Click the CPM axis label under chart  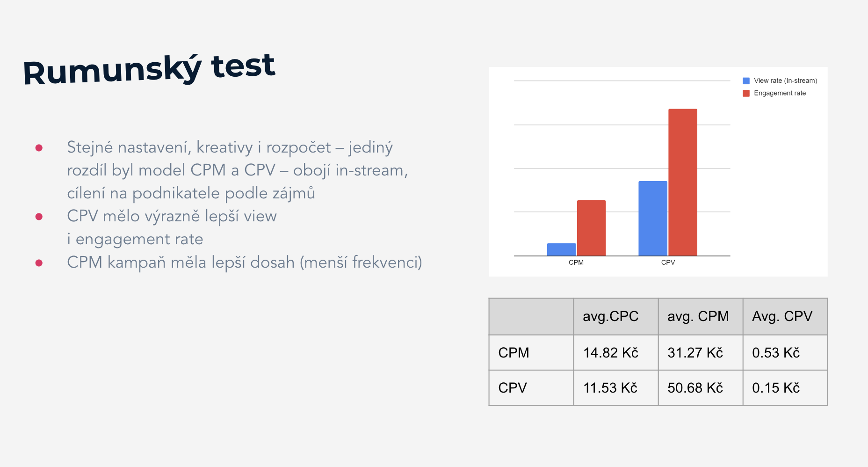tap(576, 263)
